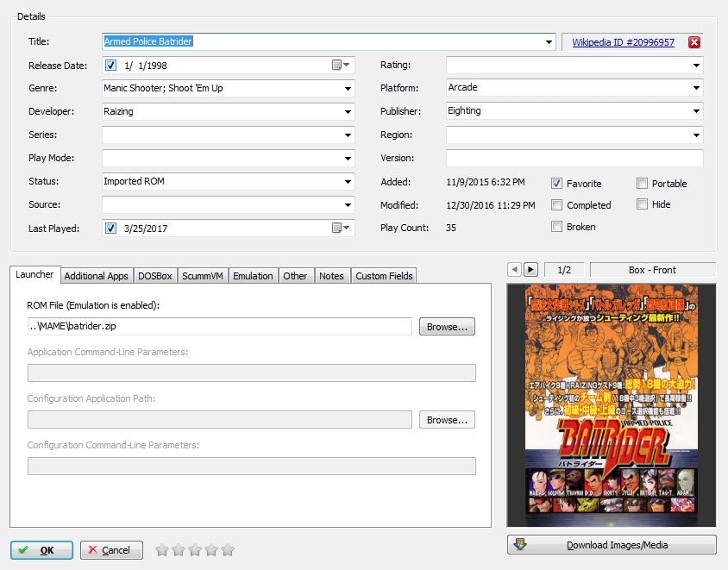Browse for the ROM file
Image resolution: width=728 pixels, height=570 pixels.
447,326
